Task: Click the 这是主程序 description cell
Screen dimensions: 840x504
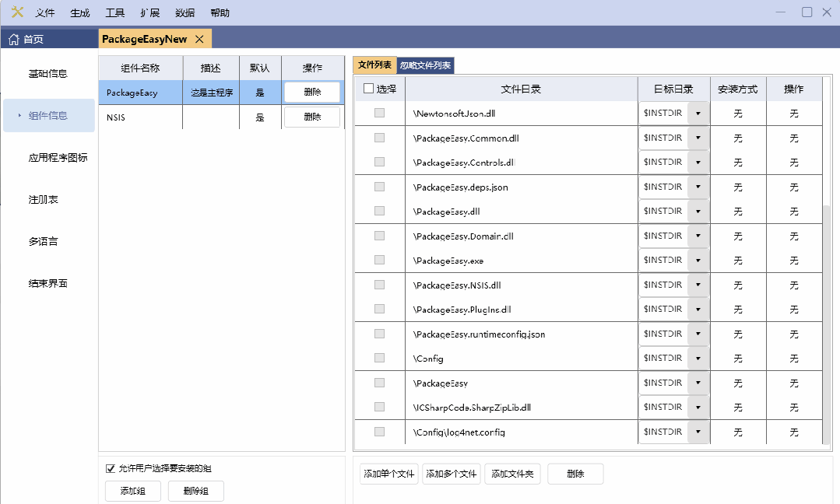Action: (x=212, y=93)
